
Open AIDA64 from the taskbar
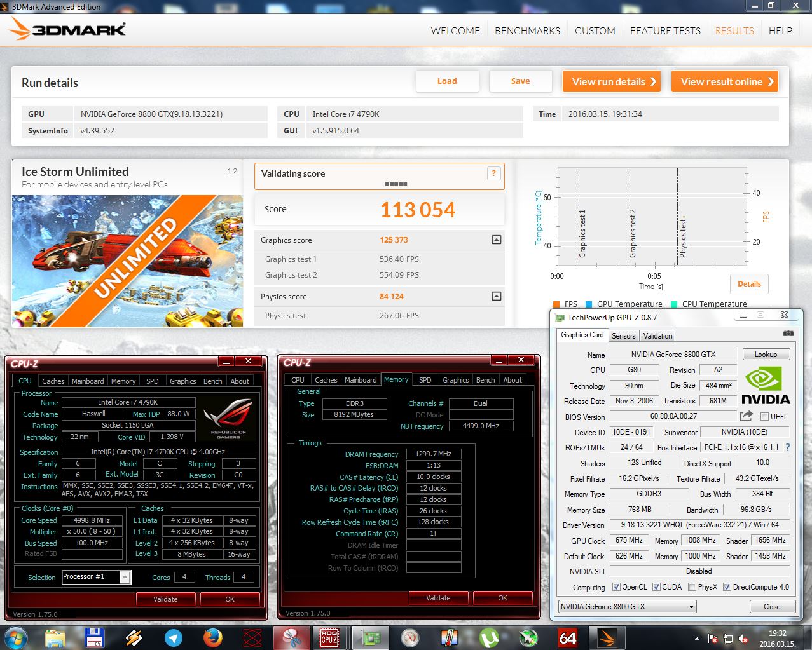pos(568,637)
